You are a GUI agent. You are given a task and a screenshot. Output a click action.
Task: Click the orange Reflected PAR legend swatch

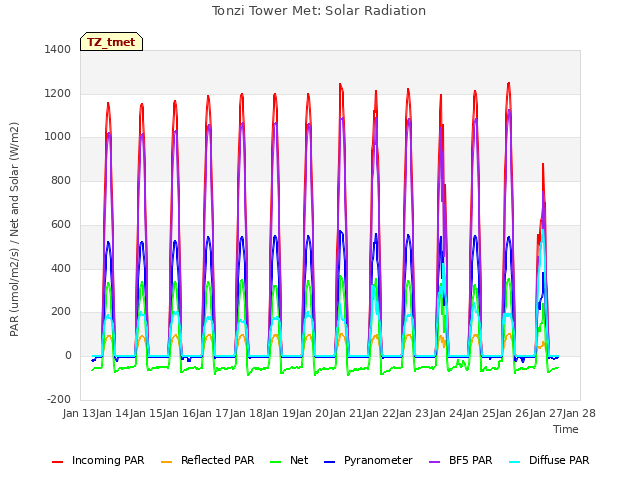click(x=167, y=462)
